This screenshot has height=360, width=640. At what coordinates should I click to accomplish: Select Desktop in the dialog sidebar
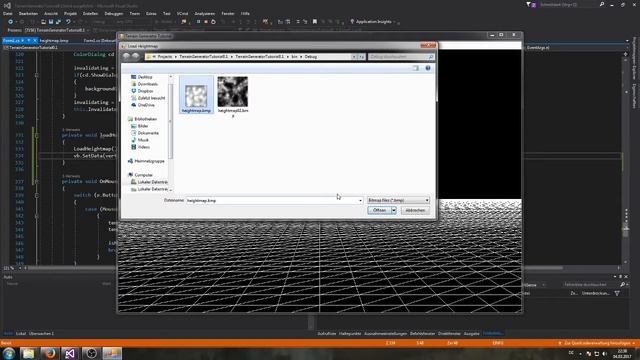click(x=141, y=77)
